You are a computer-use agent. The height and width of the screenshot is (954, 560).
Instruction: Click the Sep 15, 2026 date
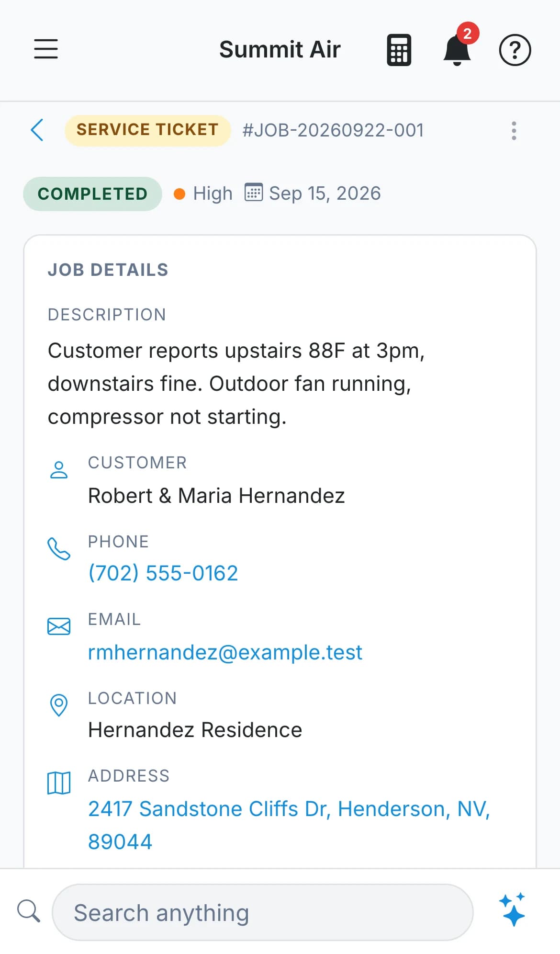pos(325,193)
